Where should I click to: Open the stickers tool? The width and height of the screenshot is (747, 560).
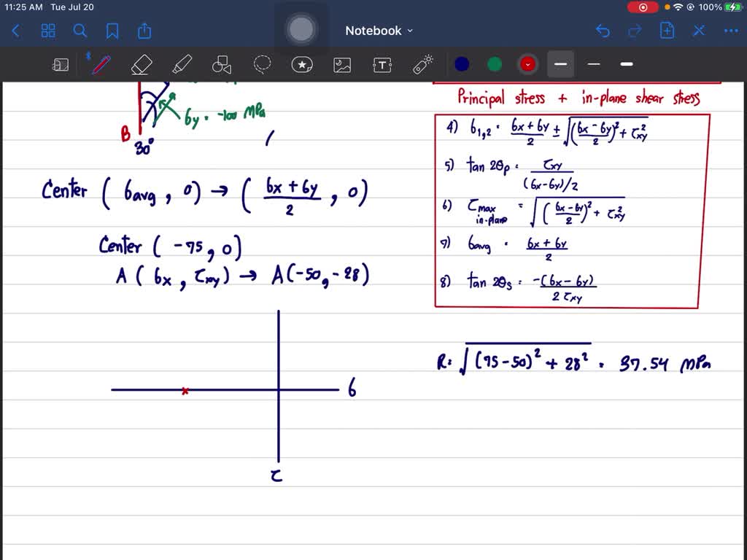coord(302,64)
